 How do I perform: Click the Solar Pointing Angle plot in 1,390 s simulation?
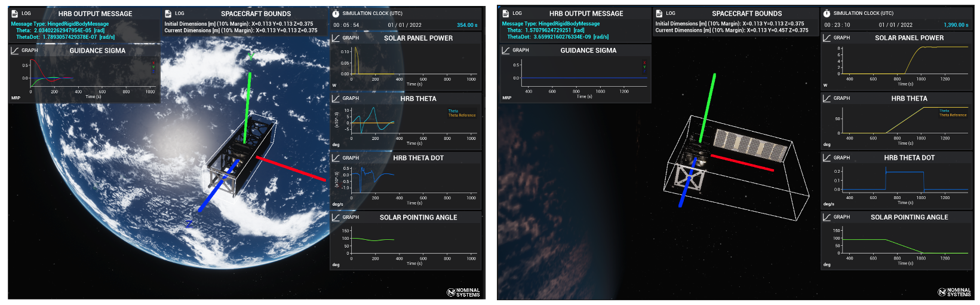[905, 239]
